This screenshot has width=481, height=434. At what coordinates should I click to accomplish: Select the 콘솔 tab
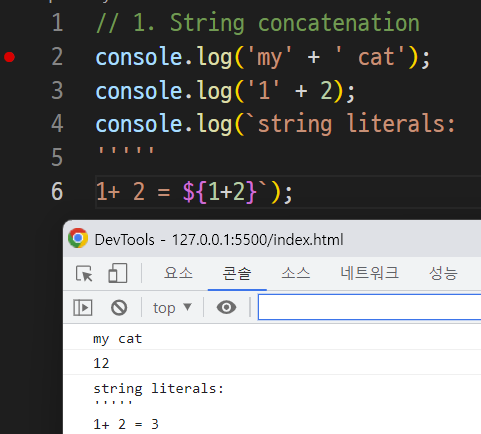pyautogui.click(x=237, y=274)
